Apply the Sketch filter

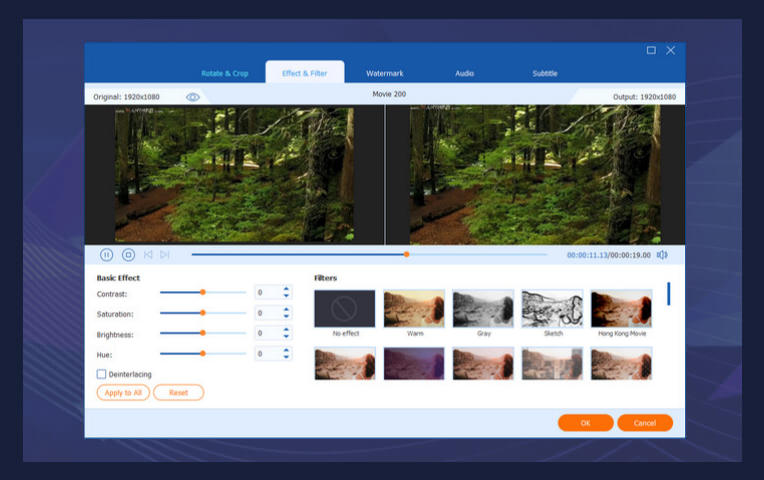(552, 309)
